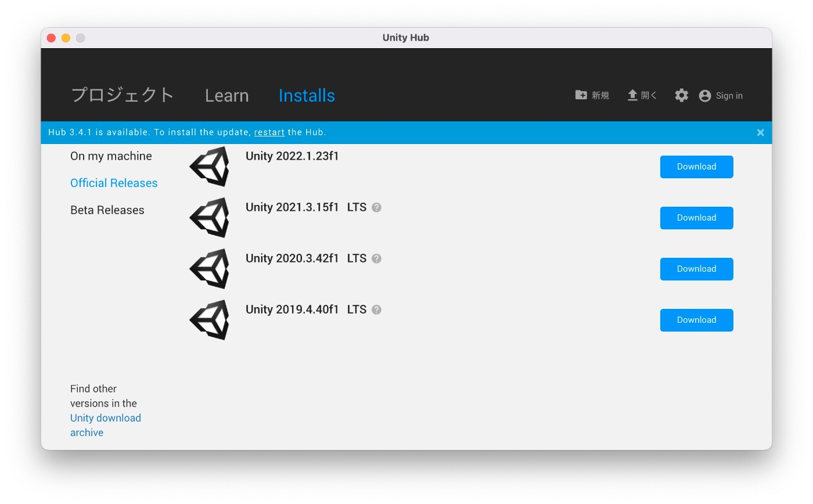This screenshot has width=813, height=504.
Task: Click the restart link in the update banner
Action: [x=269, y=132]
